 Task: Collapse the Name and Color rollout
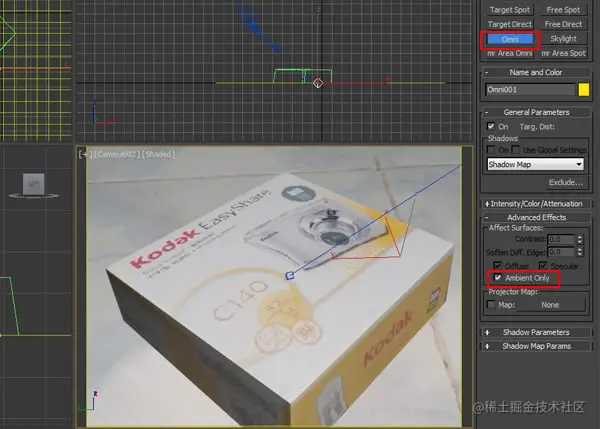pos(536,72)
